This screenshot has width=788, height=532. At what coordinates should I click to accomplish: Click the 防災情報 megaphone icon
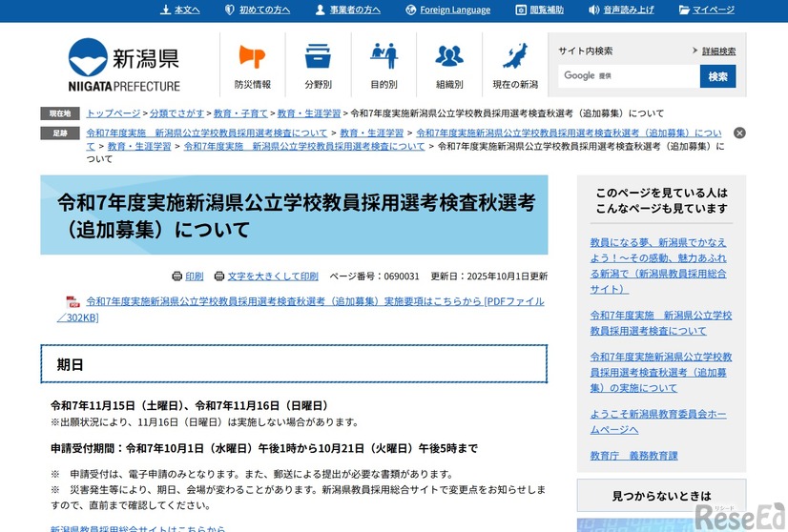(252, 57)
